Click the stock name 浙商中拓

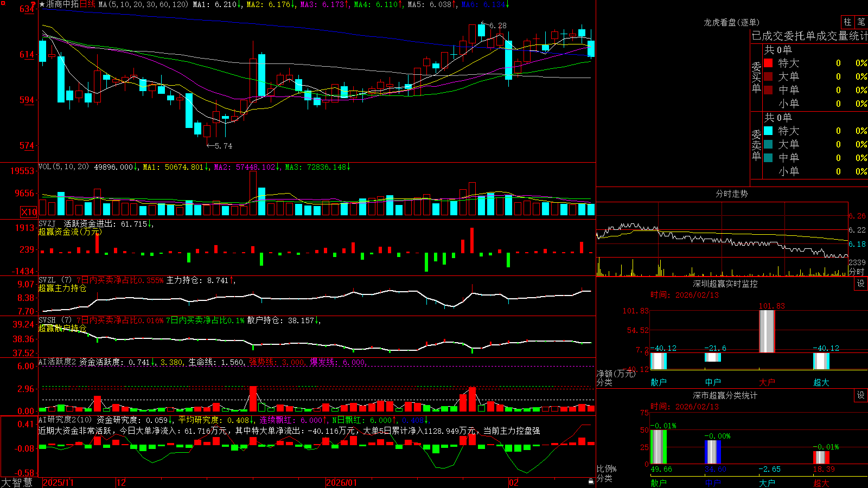[x=62, y=4]
